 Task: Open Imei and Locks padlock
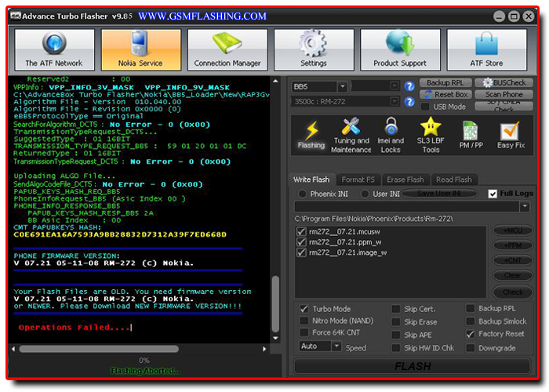coord(391,135)
